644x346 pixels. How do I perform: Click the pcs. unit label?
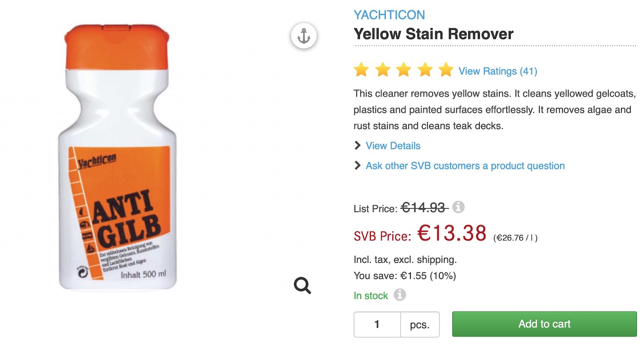(x=420, y=325)
